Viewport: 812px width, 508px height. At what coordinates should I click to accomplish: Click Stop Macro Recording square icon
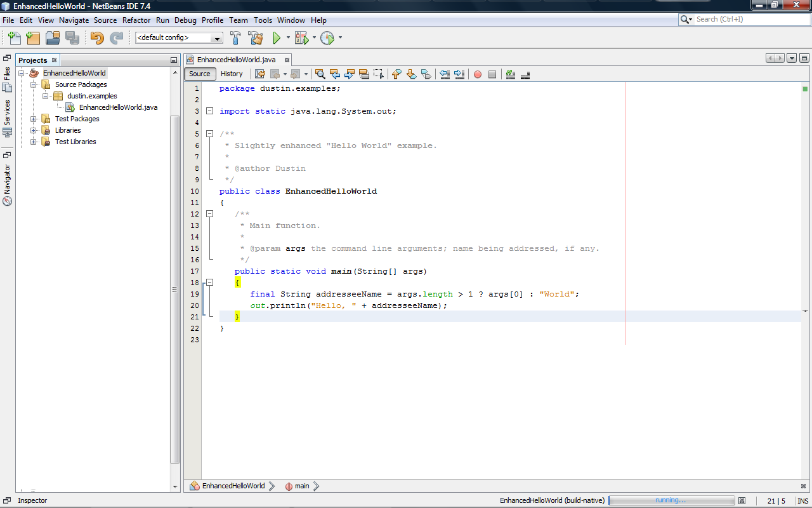click(x=492, y=74)
